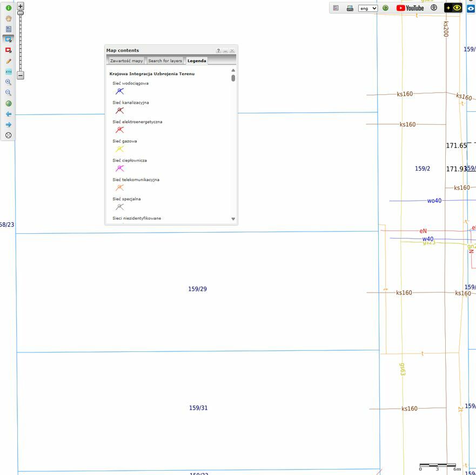476x475 pixels.
Task: Click parcel label 159/2
Action: pos(423,168)
